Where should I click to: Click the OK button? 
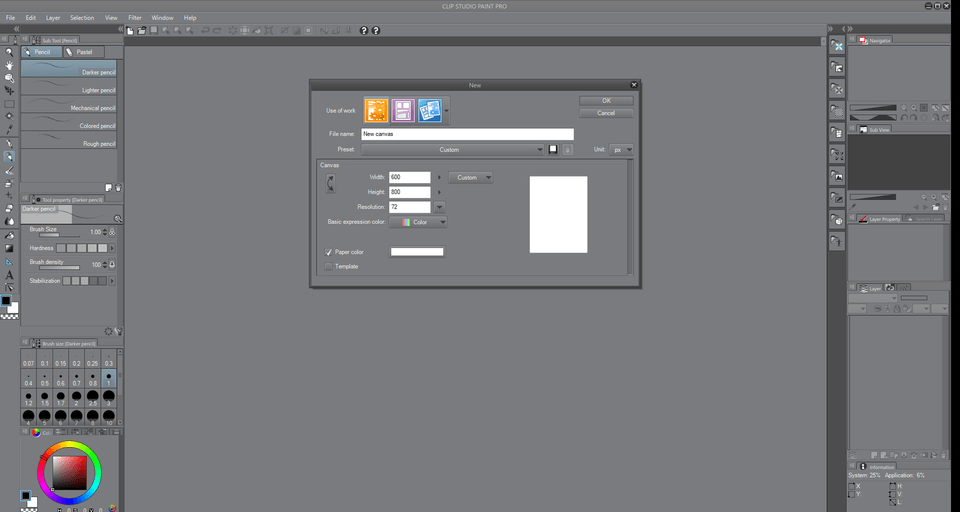[x=606, y=100]
